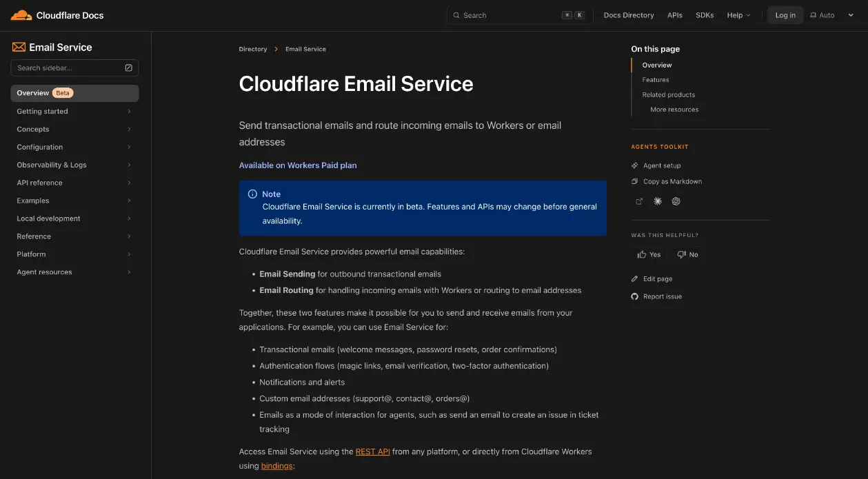Focus the top Search field
Screen dimensions: 868x479
tap(520, 15)
